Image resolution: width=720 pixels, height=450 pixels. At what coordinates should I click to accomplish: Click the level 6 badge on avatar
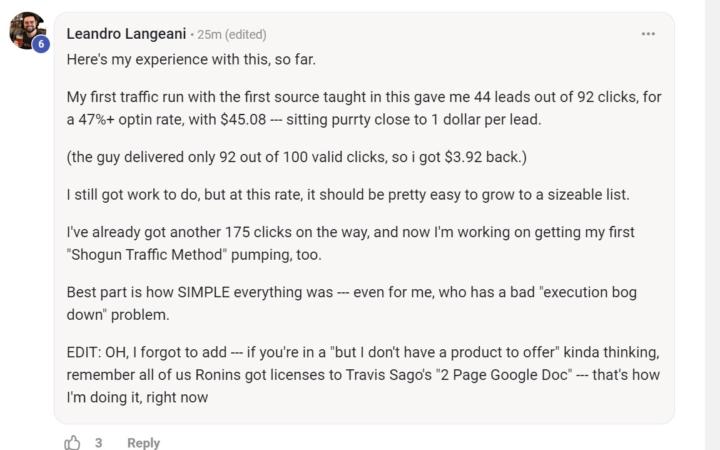[x=41, y=45]
